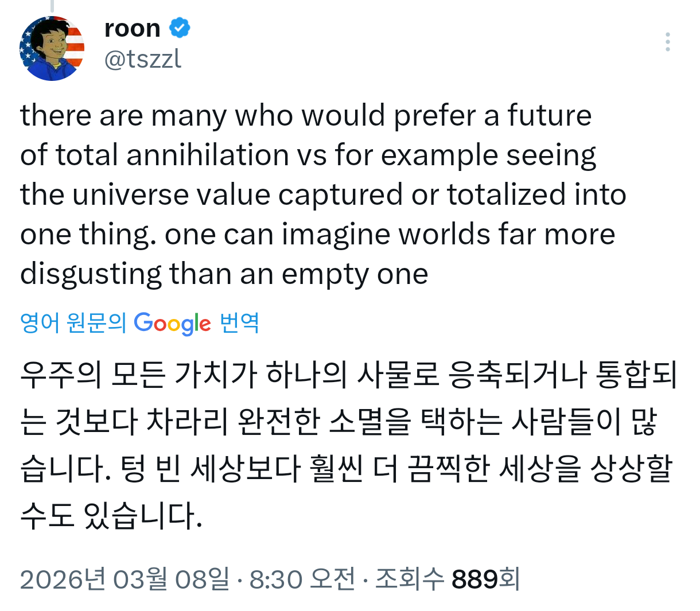Click the word "universe" in the tweet
This screenshot has height=611, width=700.
pyautogui.click(x=130, y=194)
